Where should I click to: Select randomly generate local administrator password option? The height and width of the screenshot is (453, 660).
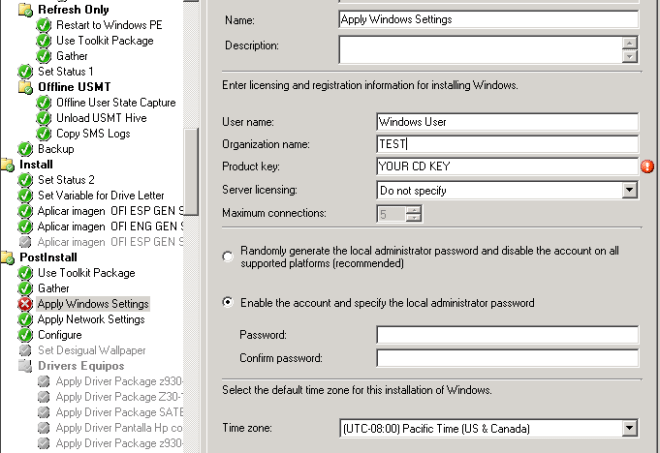click(x=228, y=257)
